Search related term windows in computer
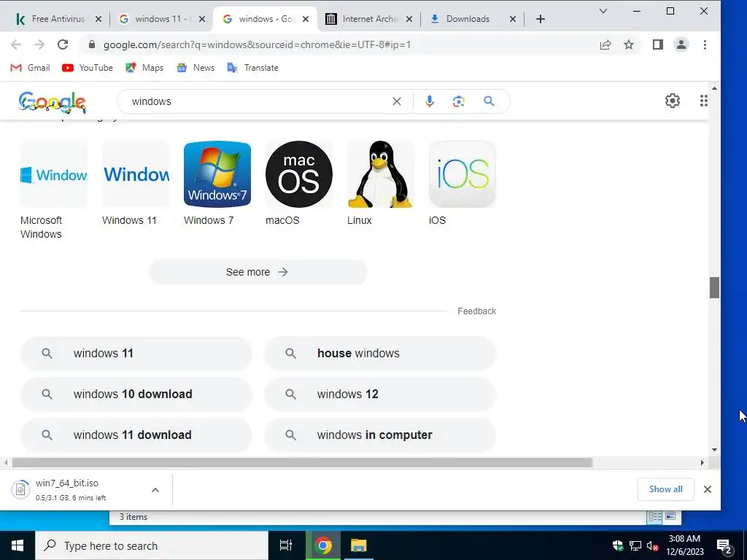Image resolution: width=747 pixels, height=560 pixels. coord(379,435)
